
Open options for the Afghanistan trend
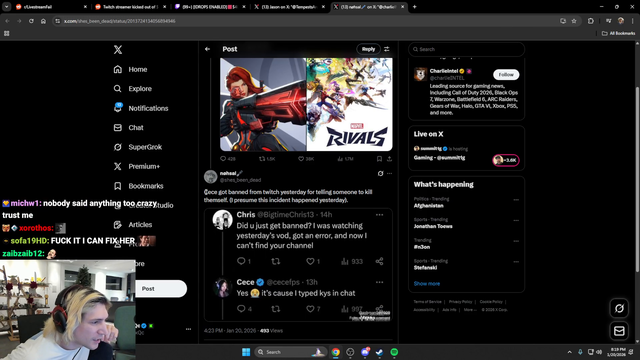(x=516, y=200)
